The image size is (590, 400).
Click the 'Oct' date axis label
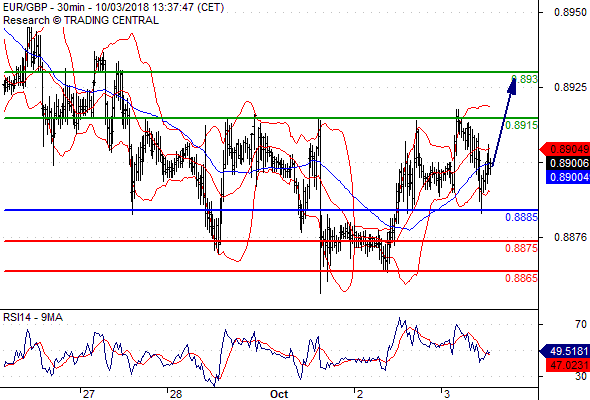[x=279, y=394]
